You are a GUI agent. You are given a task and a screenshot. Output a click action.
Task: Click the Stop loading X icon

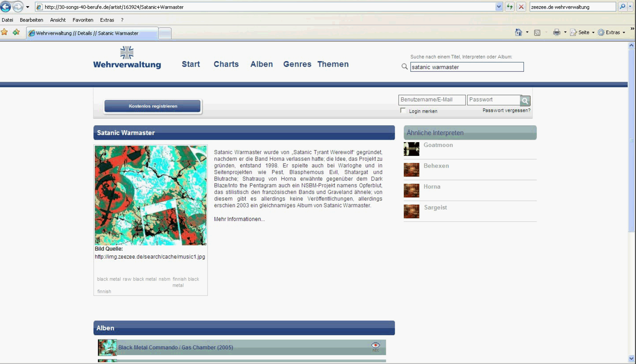(x=521, y=7)
